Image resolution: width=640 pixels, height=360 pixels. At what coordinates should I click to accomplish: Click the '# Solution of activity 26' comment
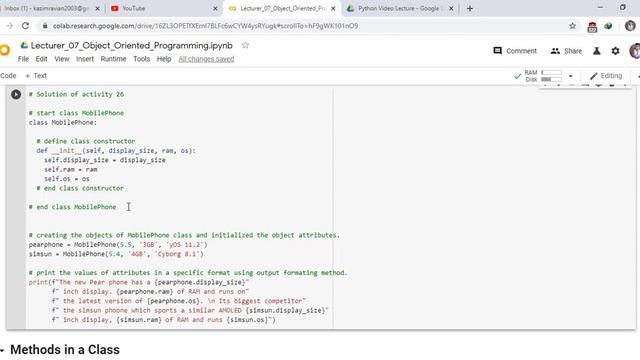click(76, 94)
